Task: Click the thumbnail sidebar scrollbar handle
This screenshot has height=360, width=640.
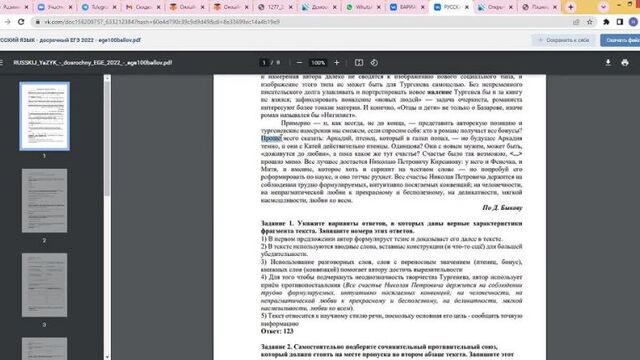Action: 107,139
